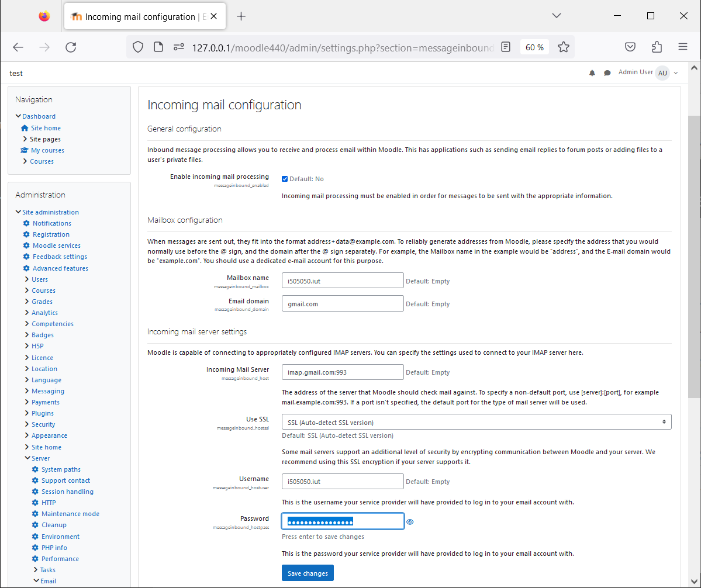Click the My courses graduation cap icon
The image size is (701, 588).
pyautogui.click(x=25, y=150)
